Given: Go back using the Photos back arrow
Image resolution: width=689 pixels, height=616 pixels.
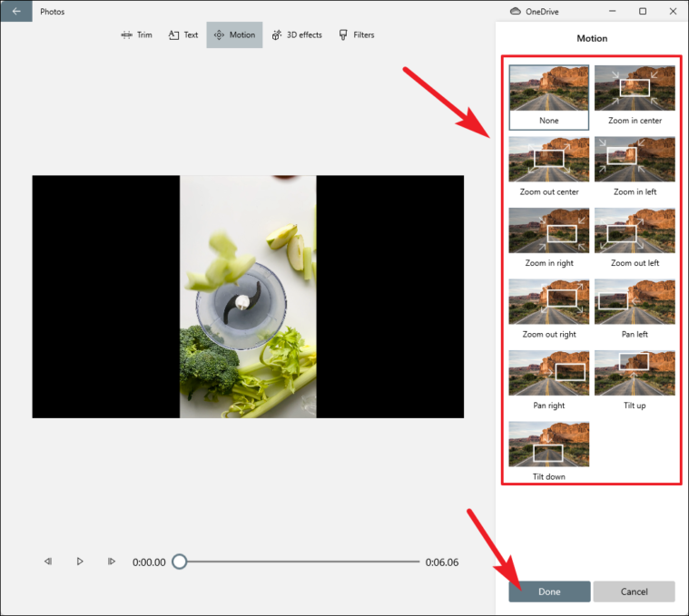Looking at the screenshot, I should (x=16, y=11).
